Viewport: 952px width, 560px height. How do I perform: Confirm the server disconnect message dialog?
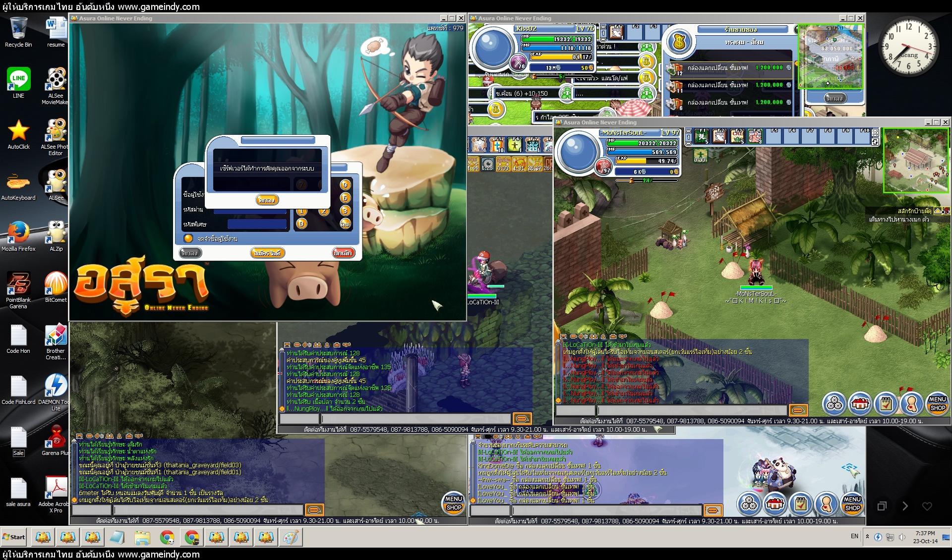(x=267, y=200)
